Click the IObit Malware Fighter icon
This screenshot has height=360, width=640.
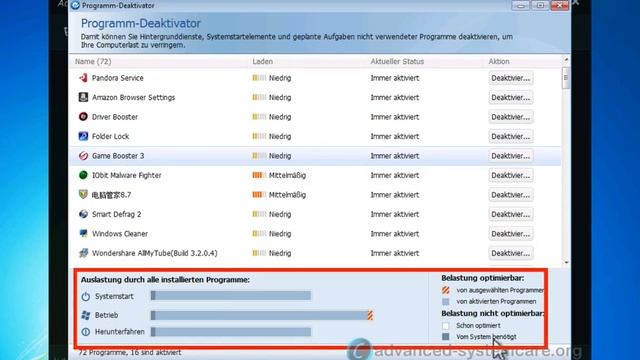(x=83, y=175)
